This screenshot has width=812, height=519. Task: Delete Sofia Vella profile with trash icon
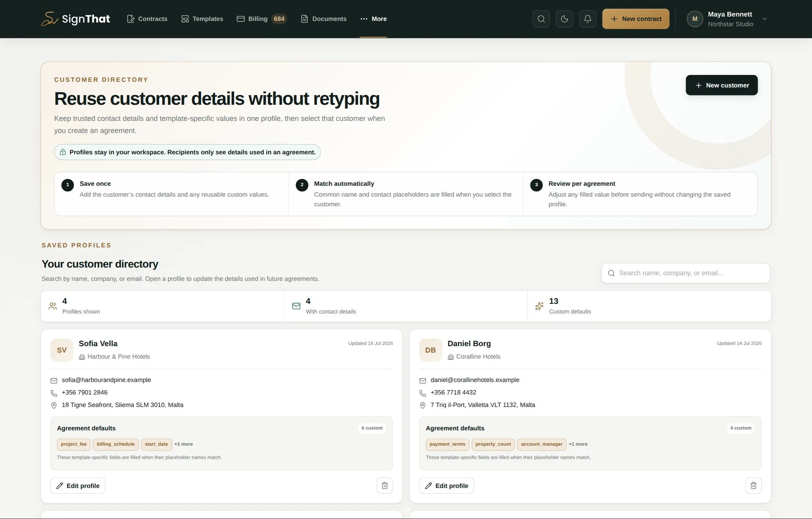click(x=385, y=486)
